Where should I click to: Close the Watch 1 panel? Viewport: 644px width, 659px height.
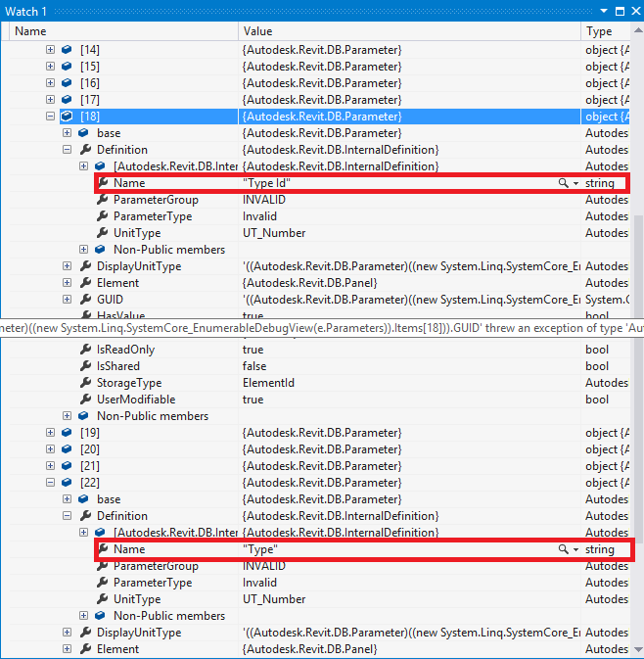(x=636, y=11)
